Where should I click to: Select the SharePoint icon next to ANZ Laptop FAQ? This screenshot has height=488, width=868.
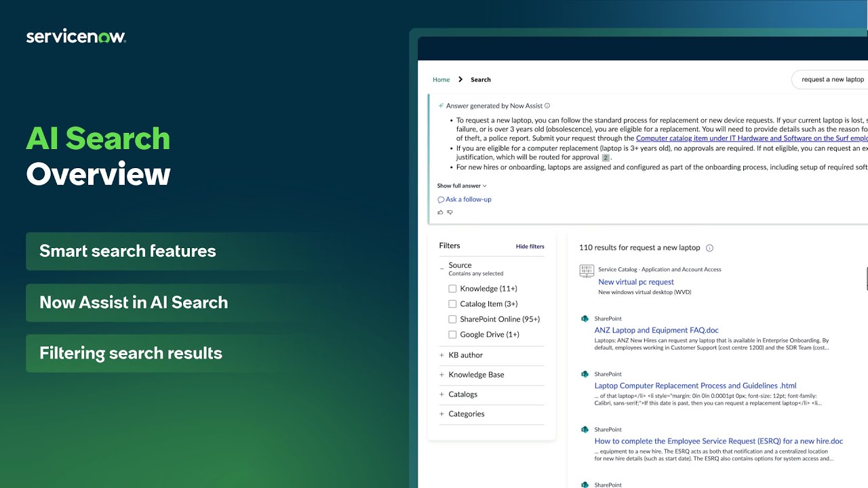coord(585,319)
